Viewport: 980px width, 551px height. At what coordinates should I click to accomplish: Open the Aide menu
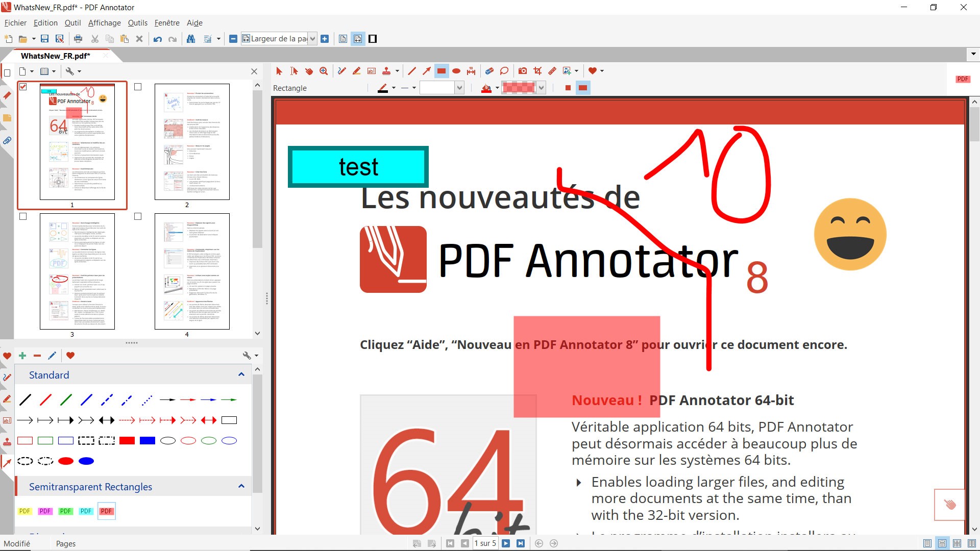pyautogui.click(x=194, y=23)
